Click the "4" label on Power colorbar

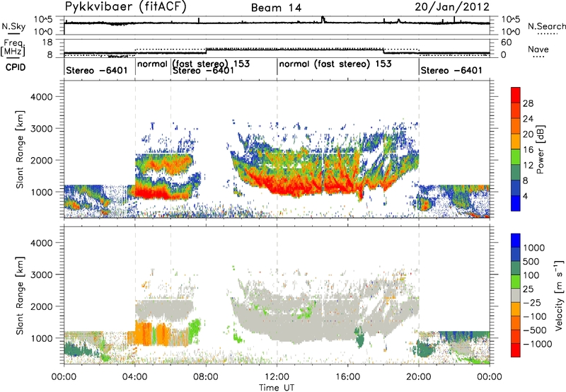tap(525, 196)
